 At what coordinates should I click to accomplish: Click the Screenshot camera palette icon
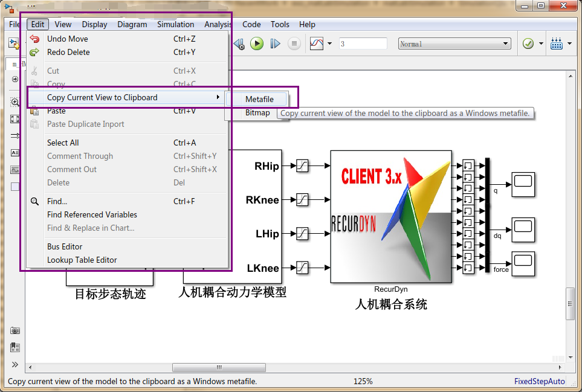15,330
